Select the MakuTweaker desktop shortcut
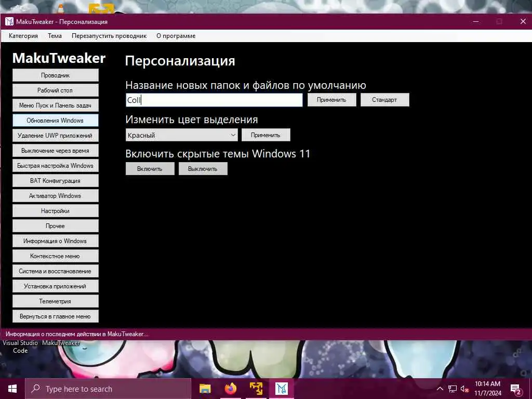 point(61,343)
